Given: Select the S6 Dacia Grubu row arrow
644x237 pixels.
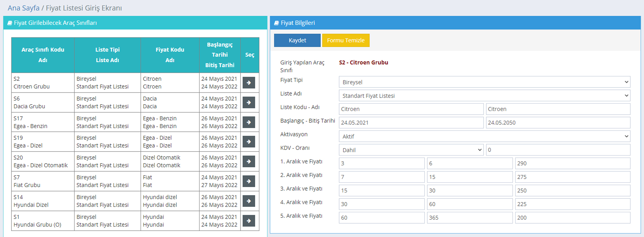Looking at the screenshot, I should pyautogui.click(x=249, y=102).
